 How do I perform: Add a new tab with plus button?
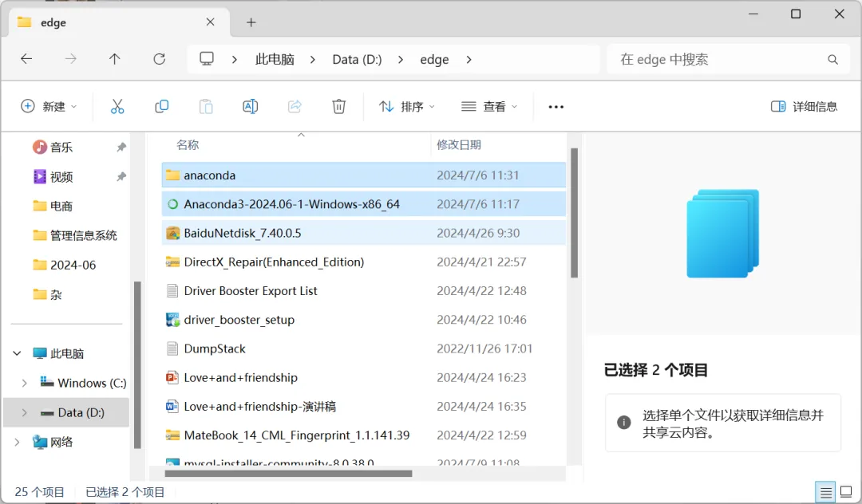pos(251,22)
